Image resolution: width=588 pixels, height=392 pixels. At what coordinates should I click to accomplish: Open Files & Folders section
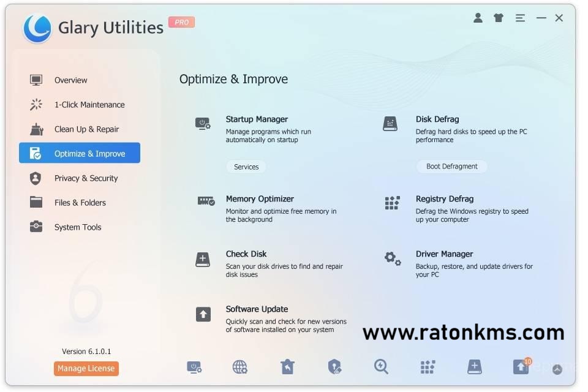[80, 203]
